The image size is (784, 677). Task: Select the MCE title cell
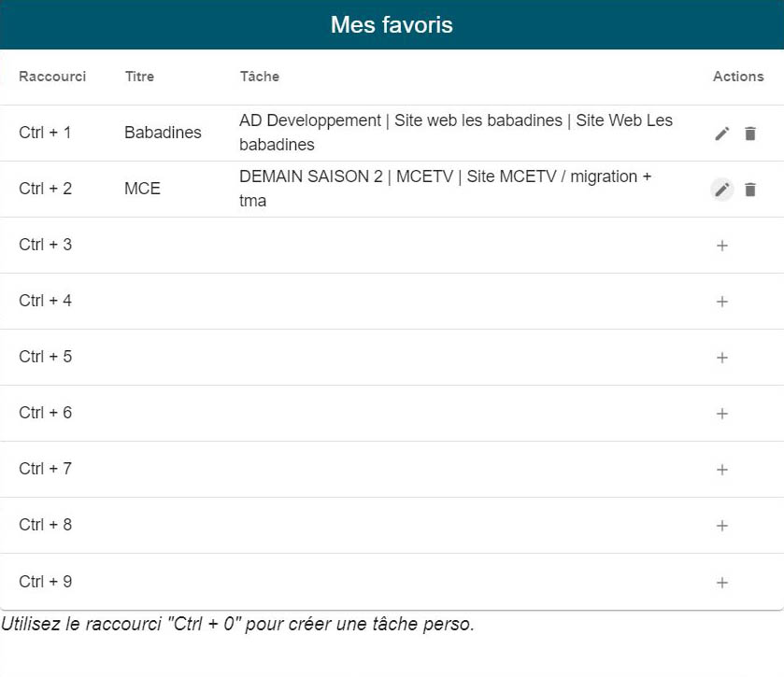click(x=142, y=189)
